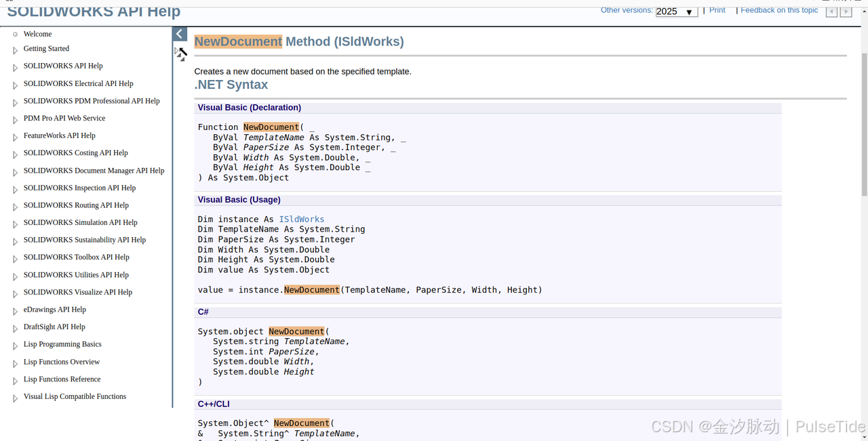Expand eDrawings API Help node
Viewport: 868px width, 441px height.
pyautogui.click(x=15, y=311)
